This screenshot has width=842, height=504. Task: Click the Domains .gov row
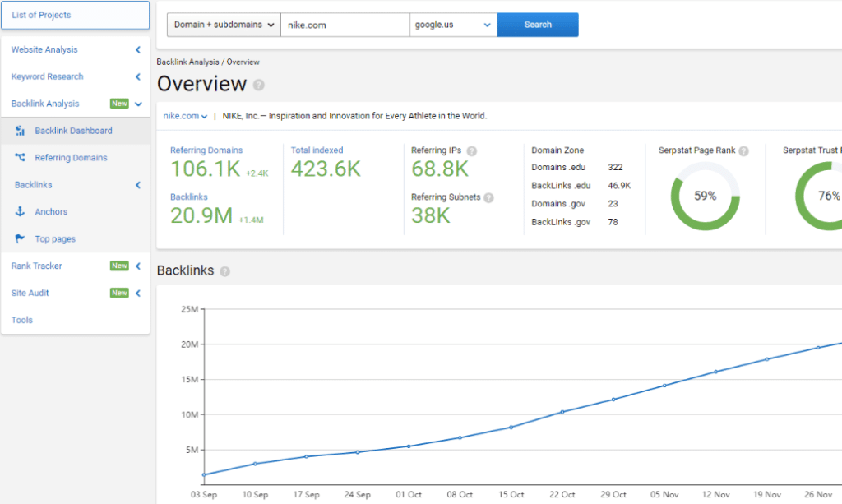575,203
